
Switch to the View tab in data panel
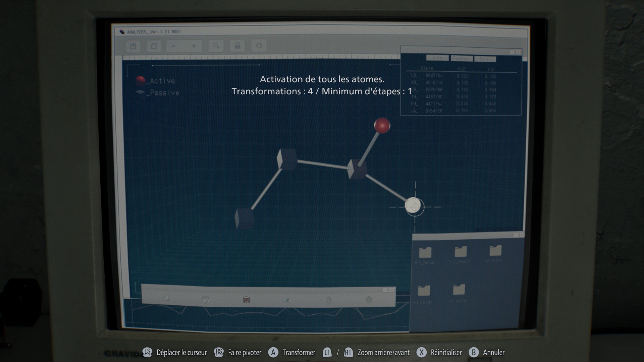437,58
